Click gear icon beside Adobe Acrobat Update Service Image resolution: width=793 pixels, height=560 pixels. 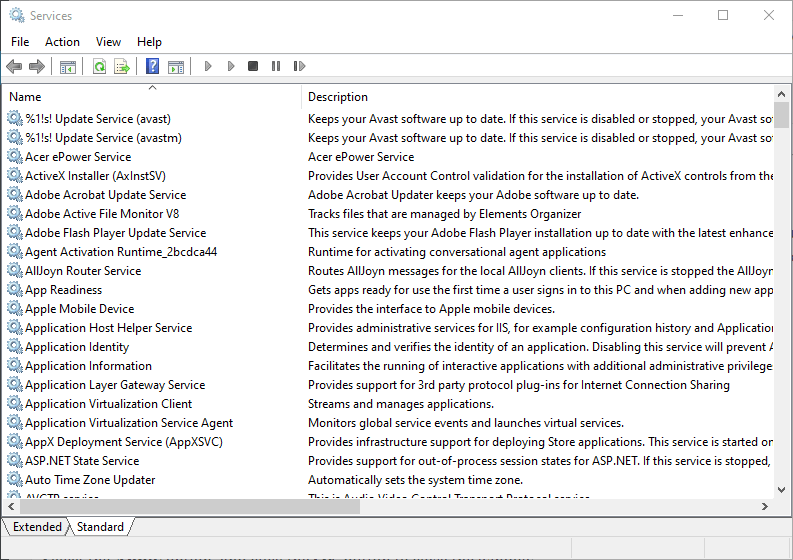(x=15, y=194)
